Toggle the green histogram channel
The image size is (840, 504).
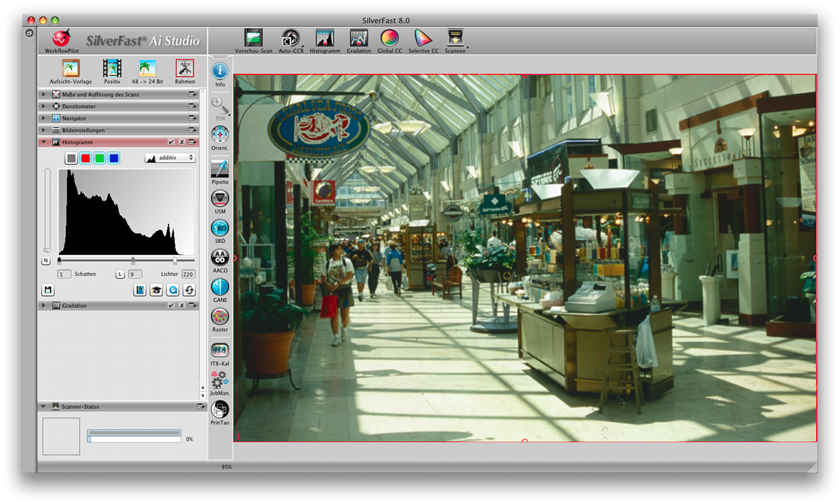99,158
